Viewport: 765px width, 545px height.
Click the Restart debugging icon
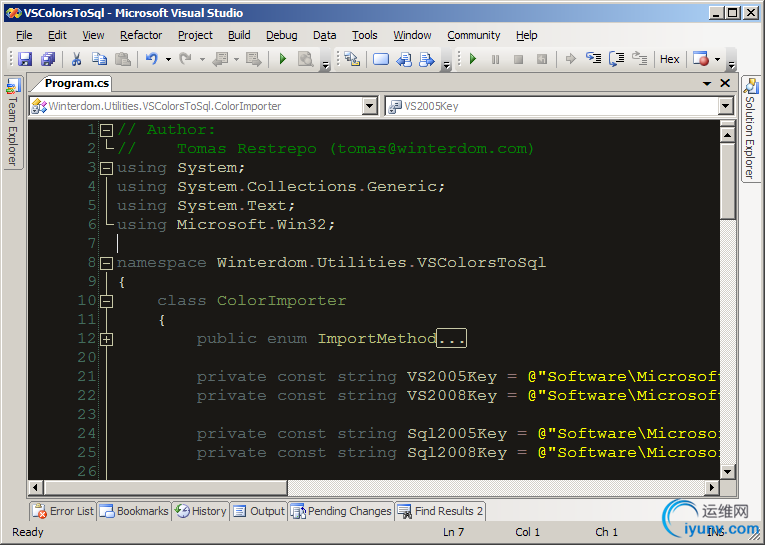pos(542,60)
